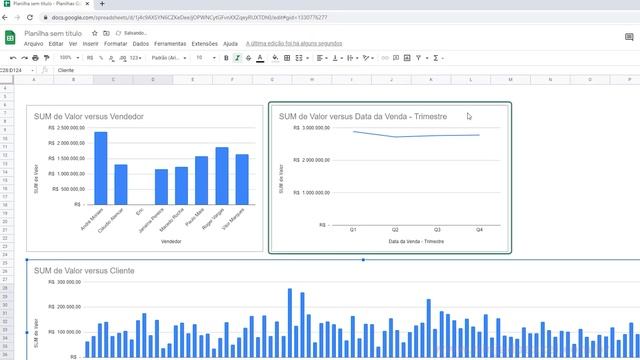
Task: Open the functions sigma icon
Action: [x=436, y=58]
